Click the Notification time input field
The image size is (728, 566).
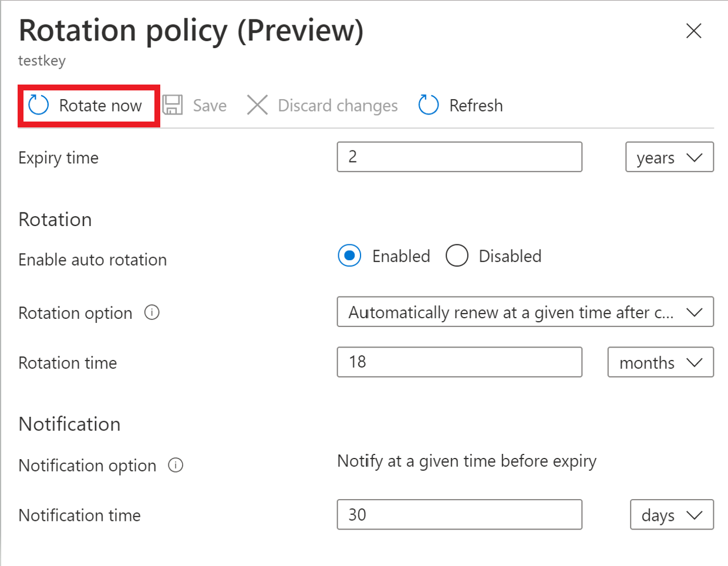(x=459, y=514)
